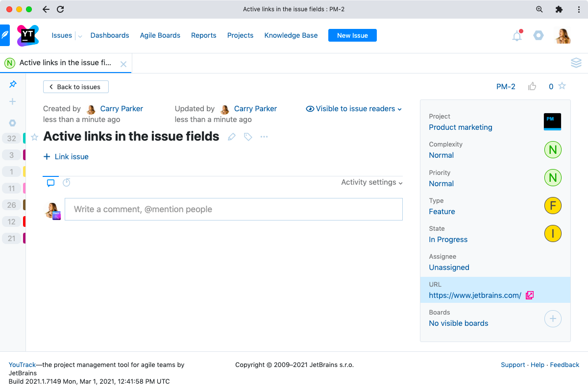Click the Product marketing PM project logo

[x=553, y=122]
